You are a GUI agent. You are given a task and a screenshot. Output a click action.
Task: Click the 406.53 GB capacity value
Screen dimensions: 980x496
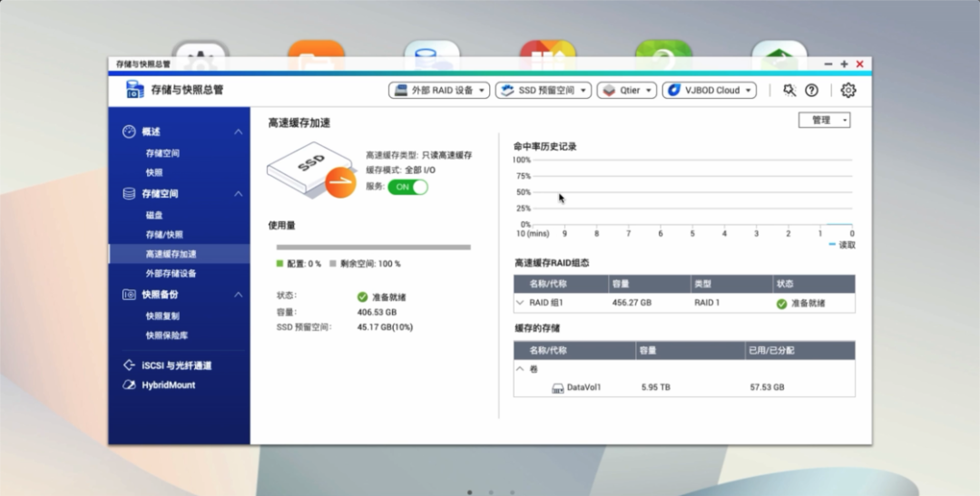point(377,312)
